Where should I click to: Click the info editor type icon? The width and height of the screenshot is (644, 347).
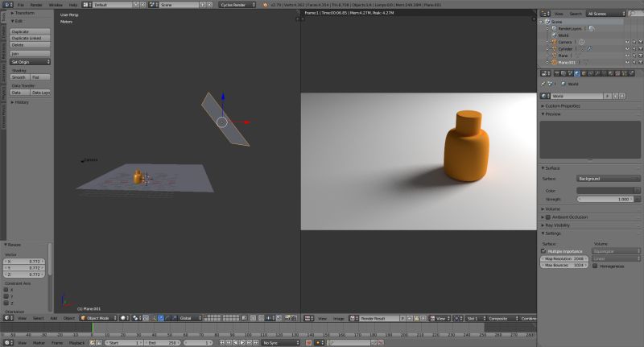pos(8,5)
